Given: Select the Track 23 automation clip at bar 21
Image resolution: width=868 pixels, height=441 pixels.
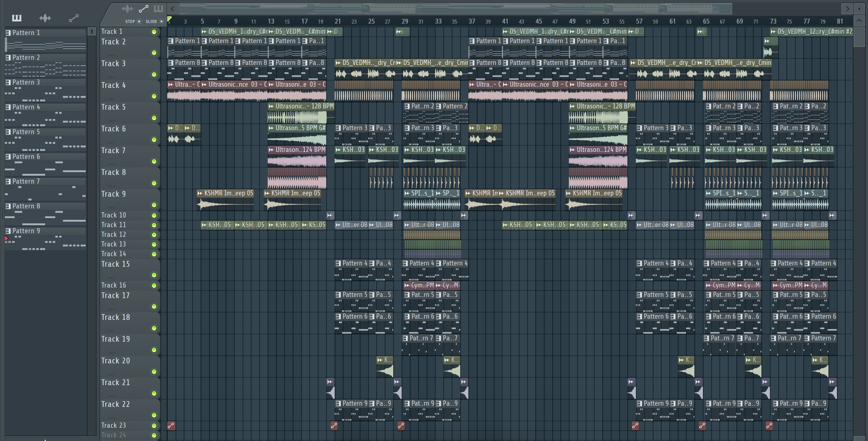Looking at the screenshot, I should [334, 426].
